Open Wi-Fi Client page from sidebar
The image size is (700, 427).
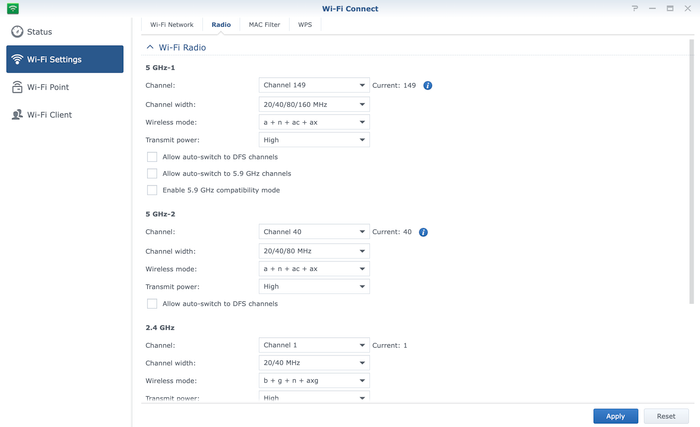[49, 115]
